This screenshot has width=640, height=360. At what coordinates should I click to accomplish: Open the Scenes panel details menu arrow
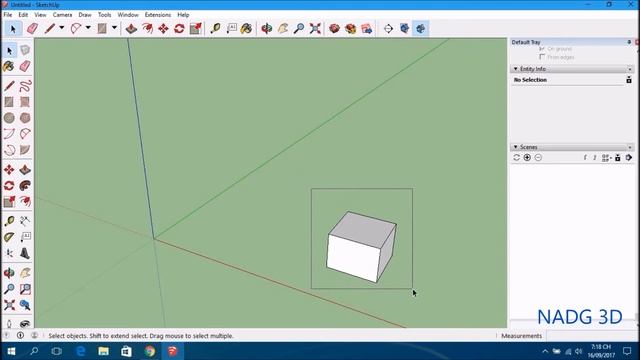629,158
